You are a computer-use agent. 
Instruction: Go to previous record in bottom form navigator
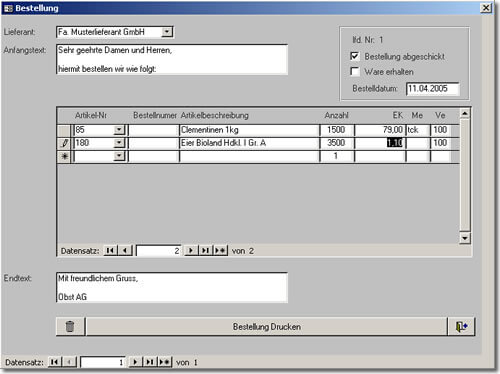69,362
